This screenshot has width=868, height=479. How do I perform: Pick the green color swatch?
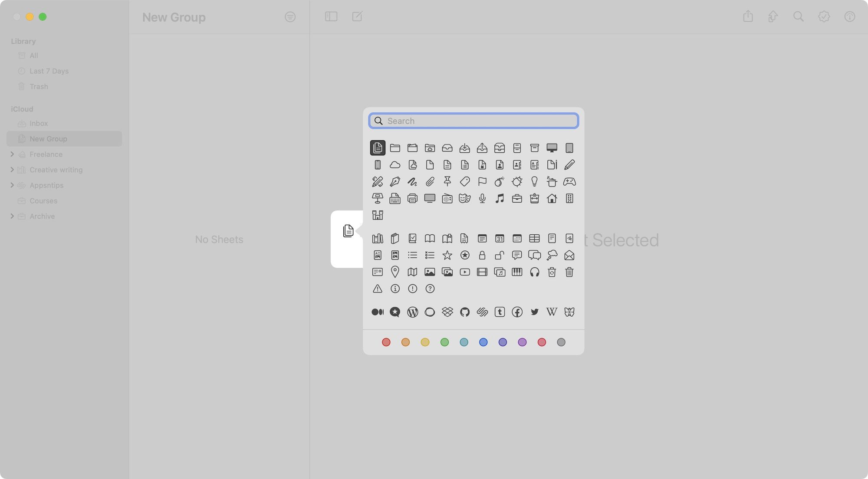click(x=444, y=342)
